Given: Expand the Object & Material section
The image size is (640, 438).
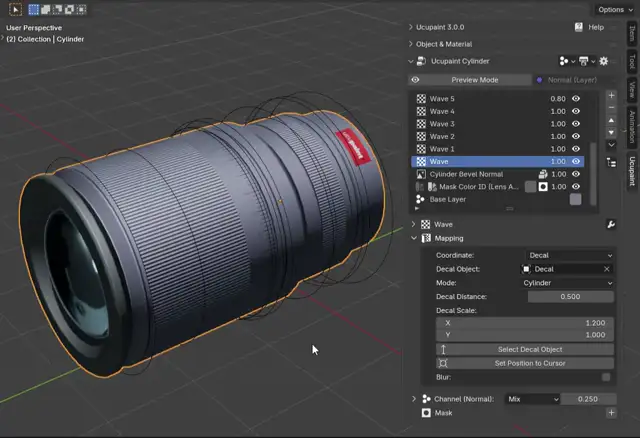Looking at the screenshot, I should 411,44.
